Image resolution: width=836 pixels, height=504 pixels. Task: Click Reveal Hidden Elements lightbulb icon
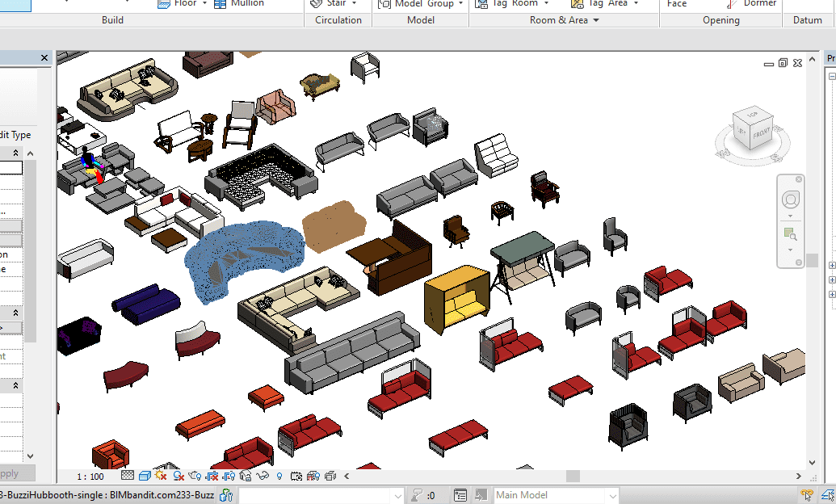(x=279, y=477)
